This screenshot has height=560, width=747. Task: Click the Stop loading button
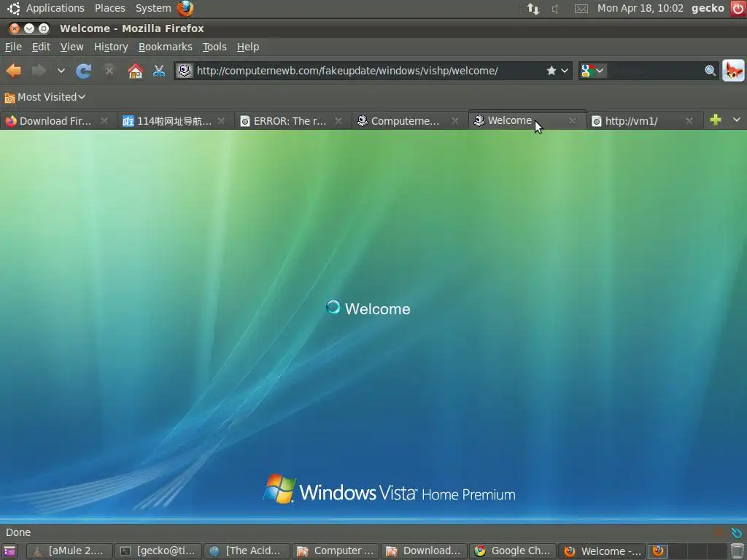[109, 71]
